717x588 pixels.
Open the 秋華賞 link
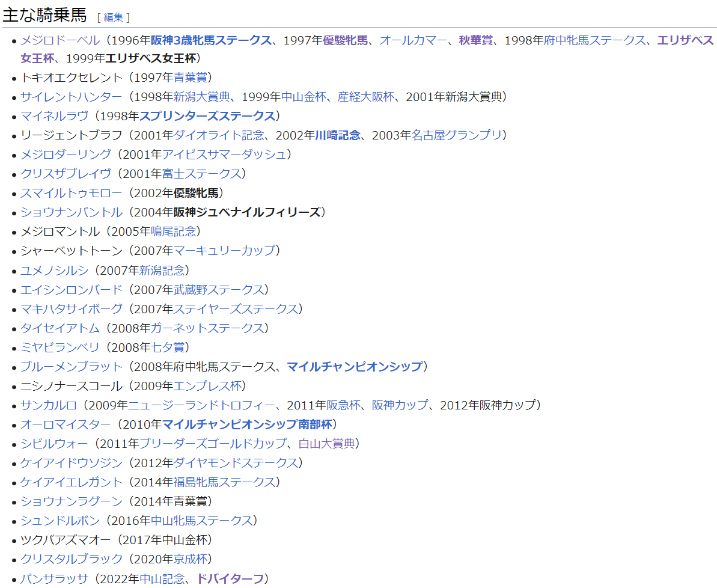pyautogui.click(x=476, y=40)
